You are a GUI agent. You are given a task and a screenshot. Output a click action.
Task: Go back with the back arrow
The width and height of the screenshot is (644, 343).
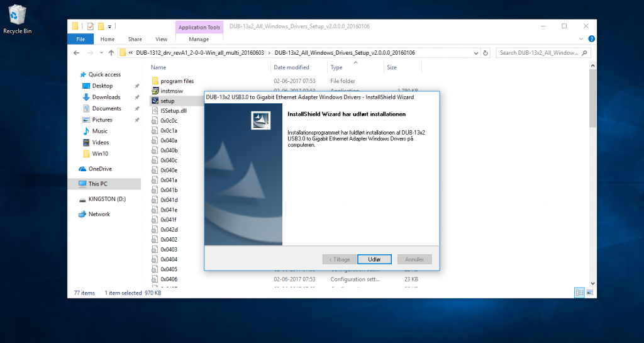(x=76, y=53)
